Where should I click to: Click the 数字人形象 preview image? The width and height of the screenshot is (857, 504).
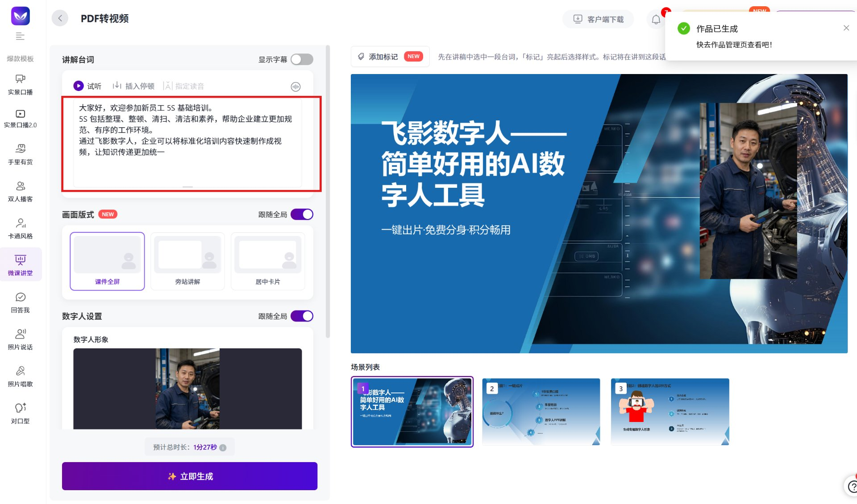187,388
